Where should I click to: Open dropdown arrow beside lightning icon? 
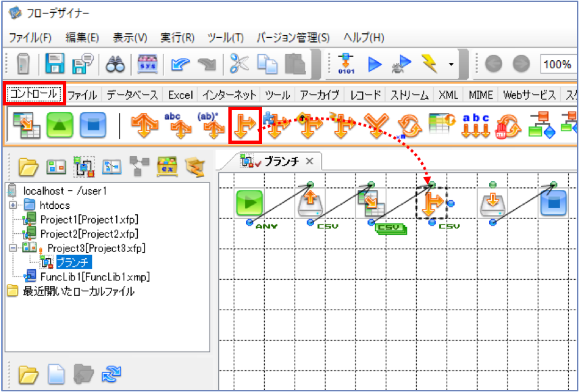click(451, 64)
